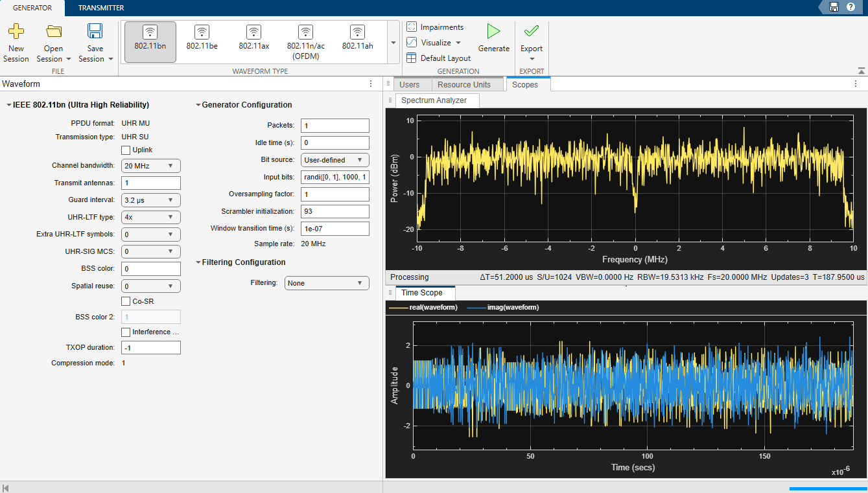This screenshot has width=868, height=493.
Task: Enable the Co-SR checkbox
Action: (126, 301)
